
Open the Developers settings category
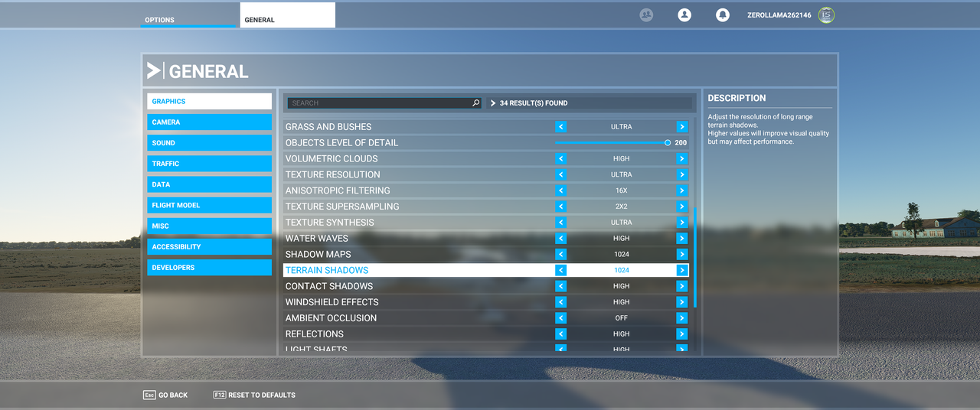coord(209,268)
